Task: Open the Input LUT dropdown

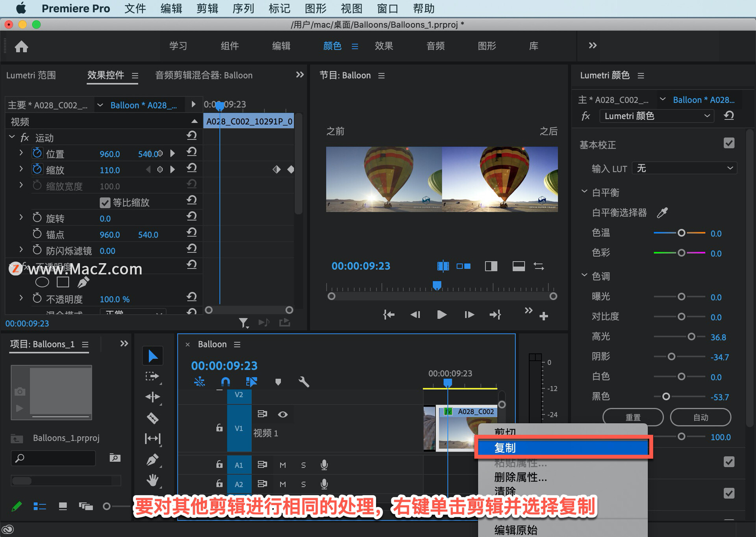Action: pyautogui.click(x=684, y=169)
